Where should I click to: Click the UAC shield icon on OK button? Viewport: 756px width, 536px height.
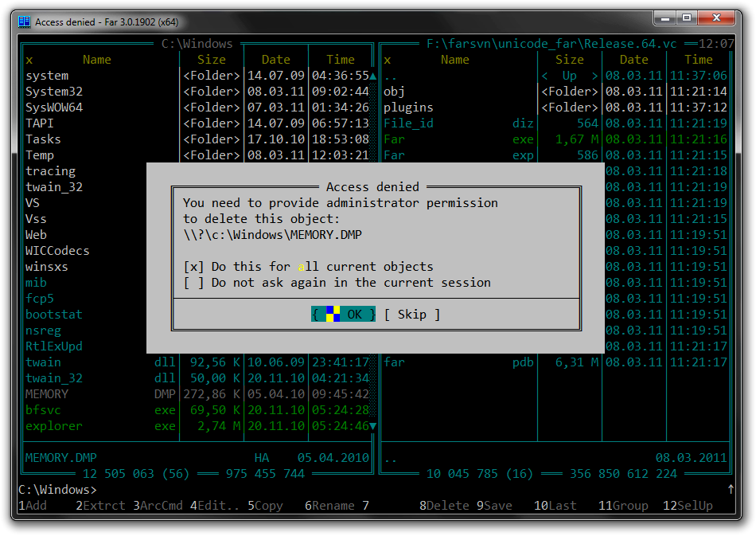tap(332, 314)
